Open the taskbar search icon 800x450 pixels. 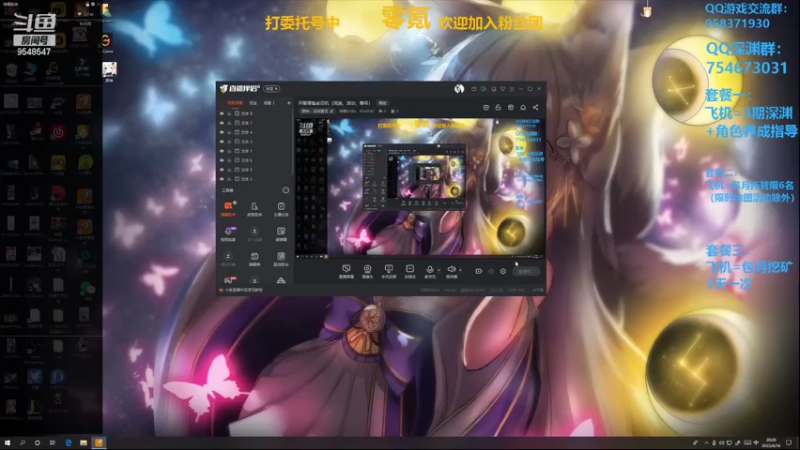coord(22,443)
